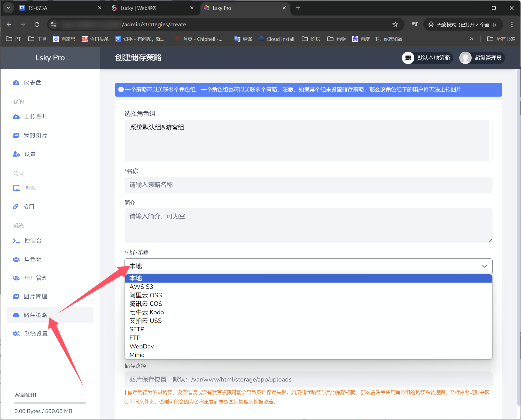Click the tab search down arrow
Screen dimensions: 521x420
8,8
